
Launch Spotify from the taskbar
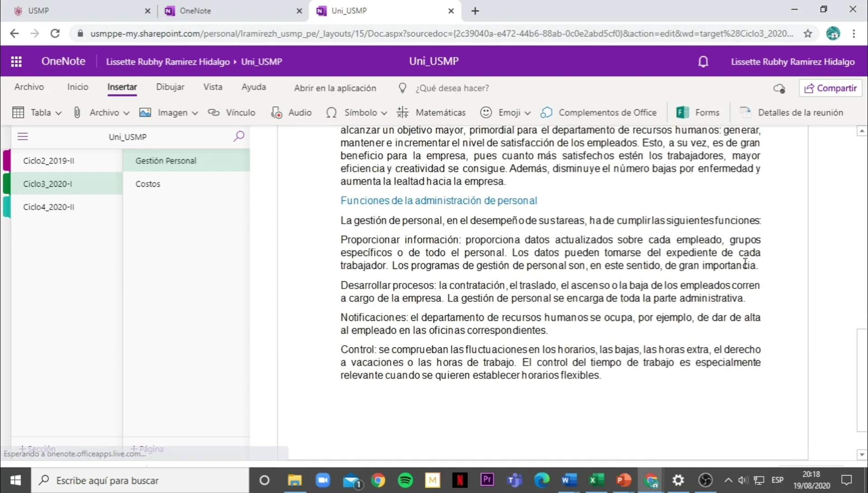(406, 480)
